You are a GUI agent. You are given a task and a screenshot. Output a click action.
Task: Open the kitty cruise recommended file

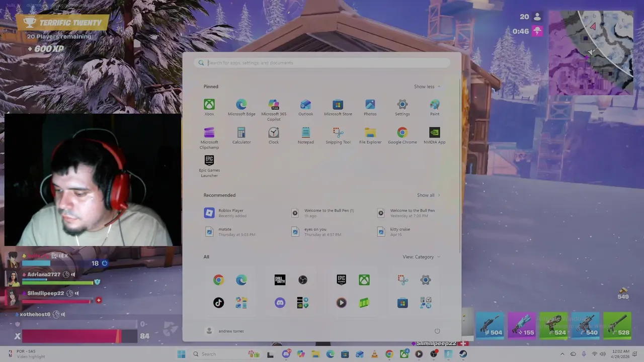coord(395,232)
